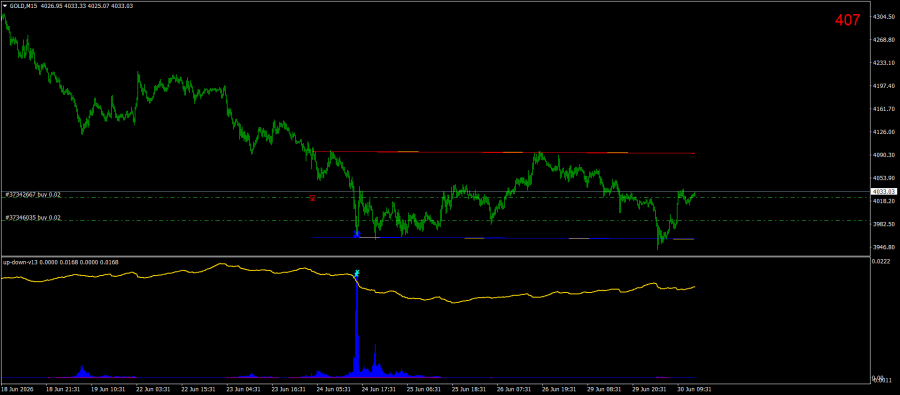Click time axis label 25 Jun 18:31

pos(468,389)
